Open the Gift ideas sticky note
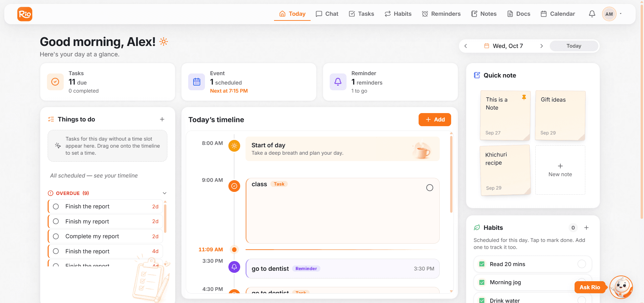 [x=560, y=115]
